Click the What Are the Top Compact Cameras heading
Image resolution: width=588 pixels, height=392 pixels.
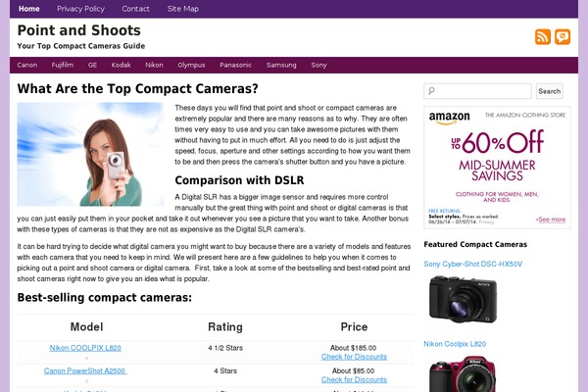point(137,88)
